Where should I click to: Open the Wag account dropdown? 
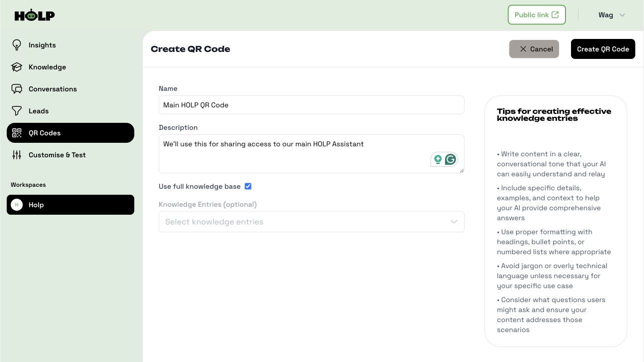click(611, 15)
